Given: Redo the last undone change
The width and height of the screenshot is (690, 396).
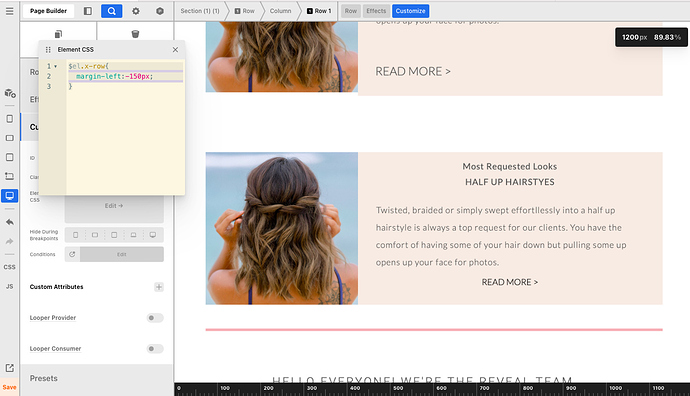Looking at the screenshot, I should (x=10, y=241).
